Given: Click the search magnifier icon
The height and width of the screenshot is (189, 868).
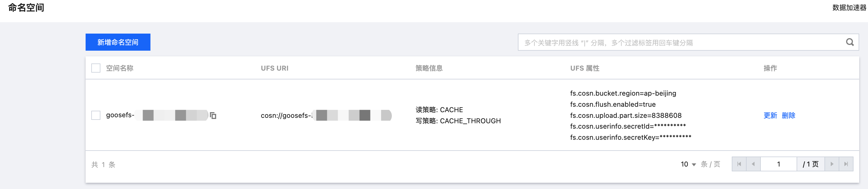Looking at the screenshot, I should [850, 42].
